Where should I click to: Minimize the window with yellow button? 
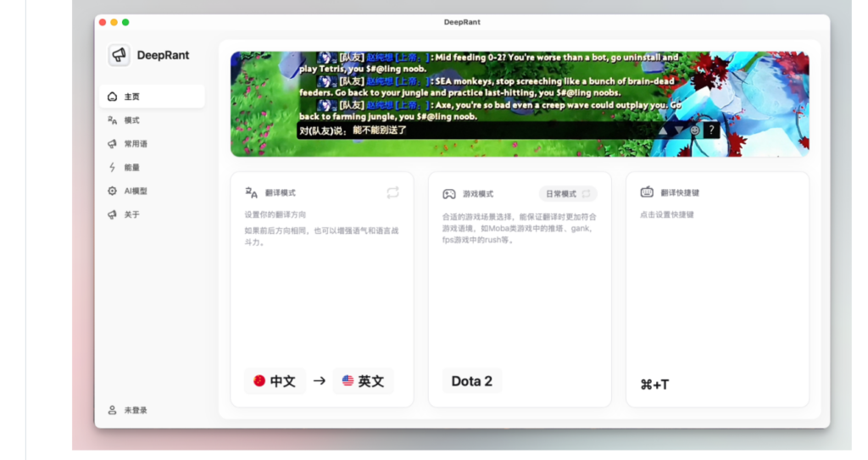coord(114,22)
